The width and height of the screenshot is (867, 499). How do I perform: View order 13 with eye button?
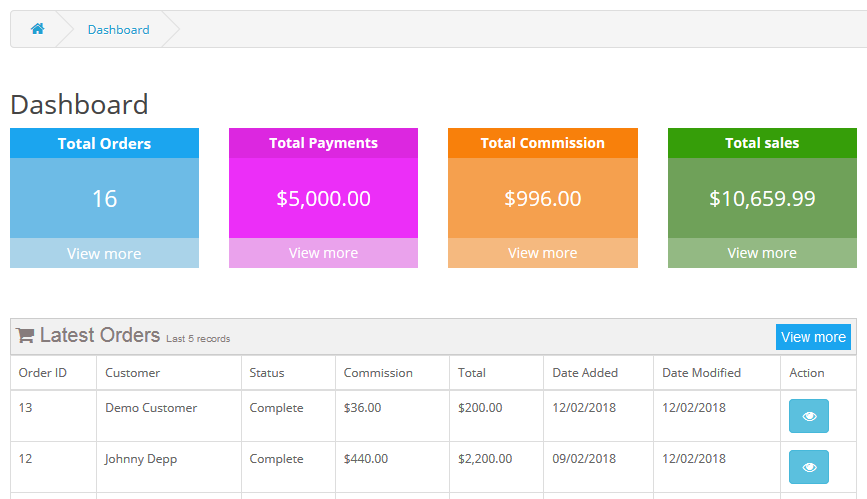tap(808, 415)
